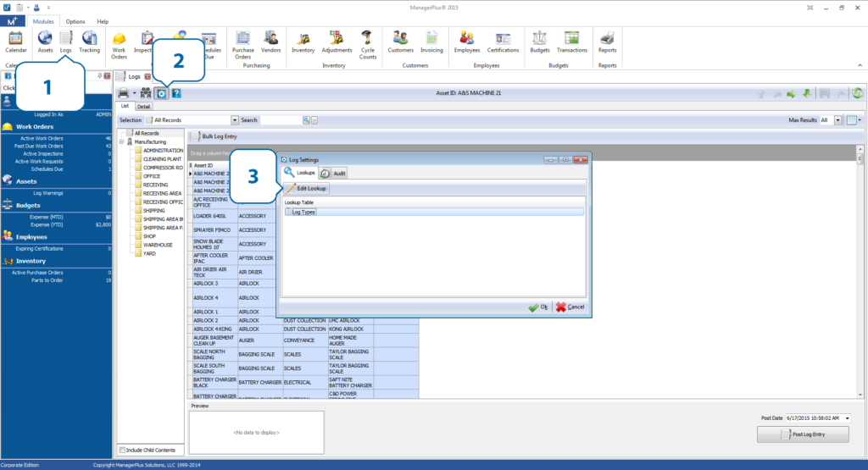Open Budget Transactions
The width and height of the screenshot is (868, 470).
point(572,42)
